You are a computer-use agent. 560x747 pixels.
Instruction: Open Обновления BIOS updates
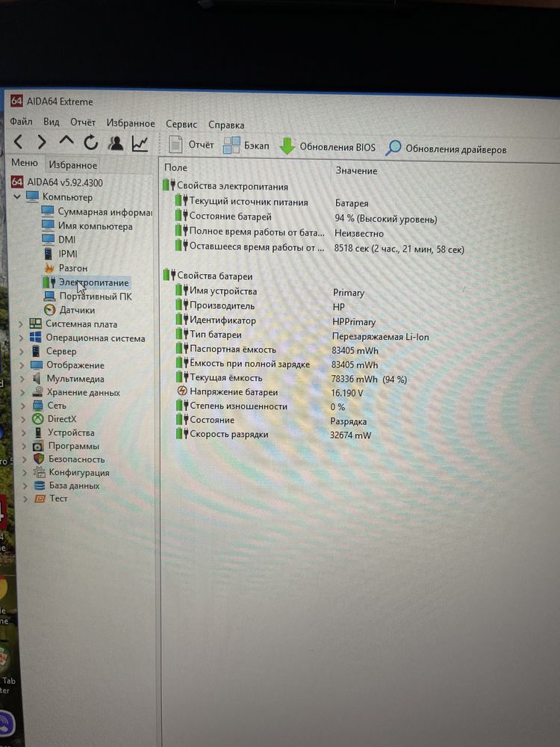point(327,146)
